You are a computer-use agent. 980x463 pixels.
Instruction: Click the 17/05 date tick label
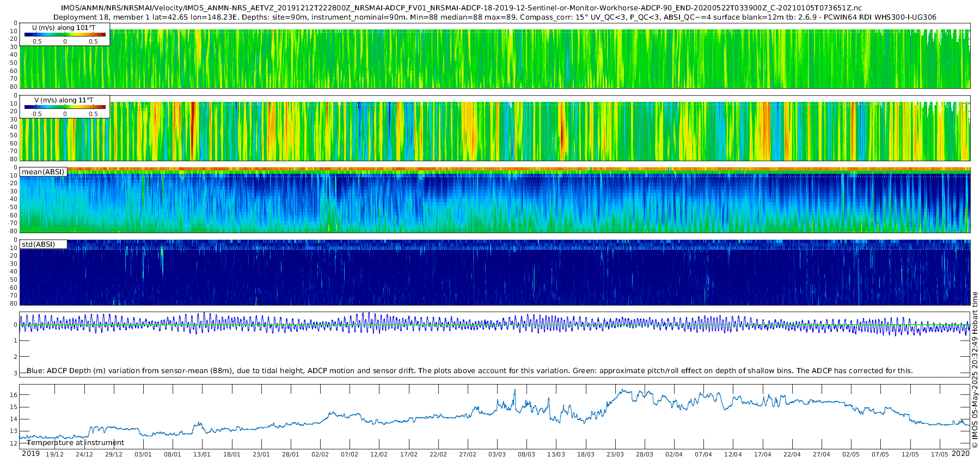pyautogui.click(x=939, y=454)
